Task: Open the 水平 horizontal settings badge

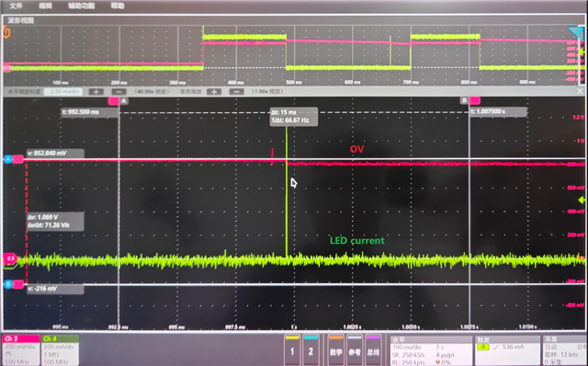Action: [x=431, y=349]
